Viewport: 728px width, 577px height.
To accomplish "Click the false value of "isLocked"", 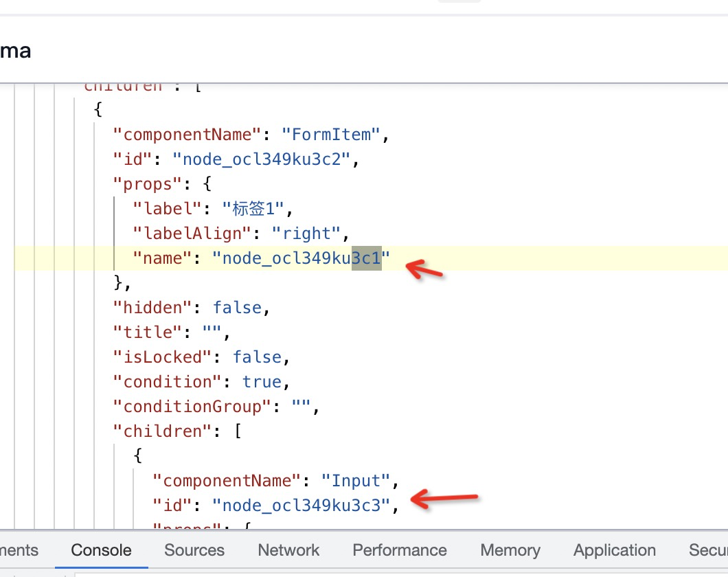I will [258, 357].
